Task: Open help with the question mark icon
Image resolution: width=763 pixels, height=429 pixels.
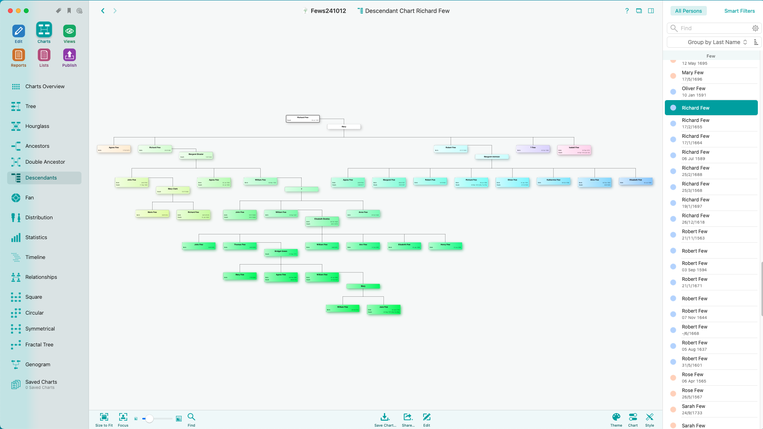Action: coord(627,11)
